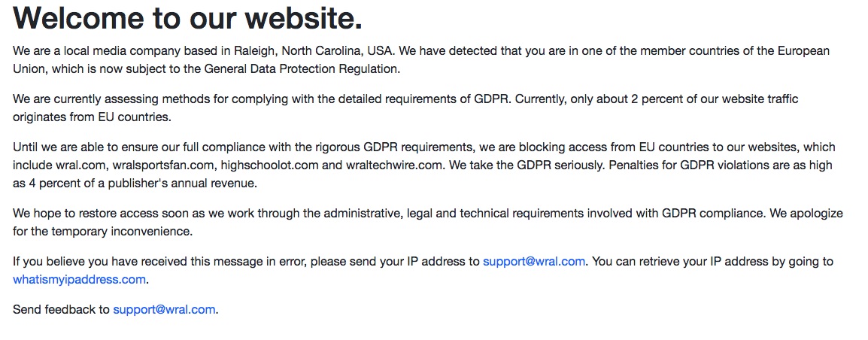868x340 pixels.
Task: Open the whatismyipaddress.com link
Action: 79,280
